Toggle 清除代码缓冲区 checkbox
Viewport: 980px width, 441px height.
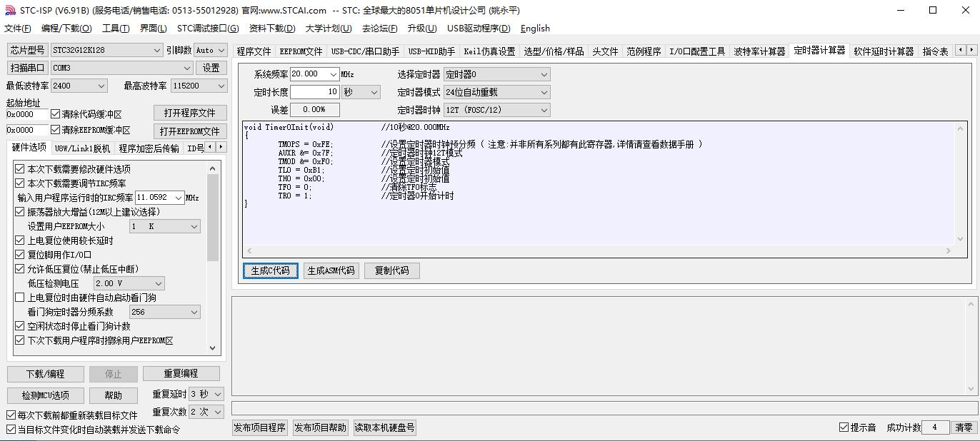coord(55,114)
